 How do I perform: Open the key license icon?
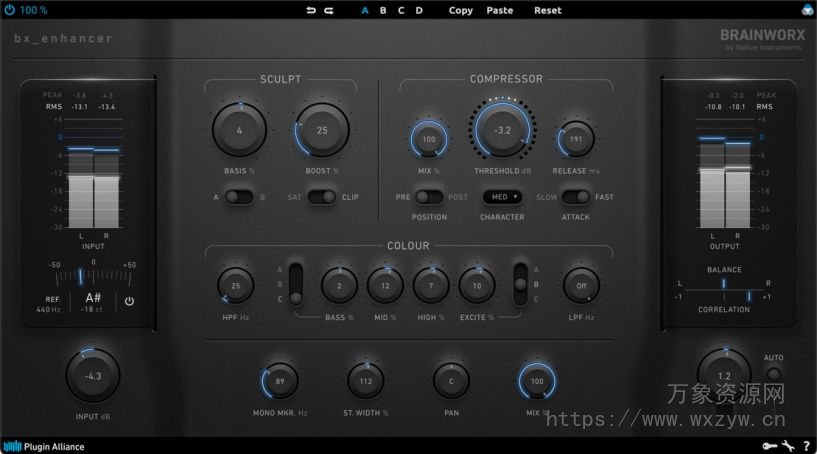click(770, 446)
